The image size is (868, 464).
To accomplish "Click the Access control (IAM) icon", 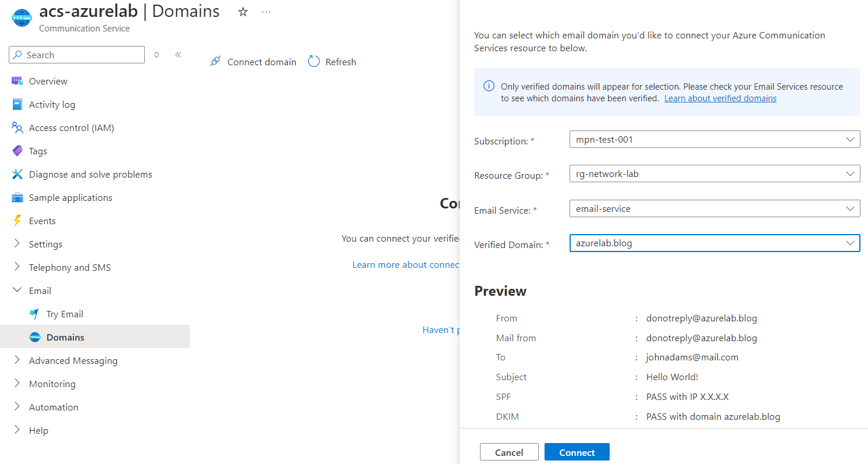I will [x=17, y=127].
